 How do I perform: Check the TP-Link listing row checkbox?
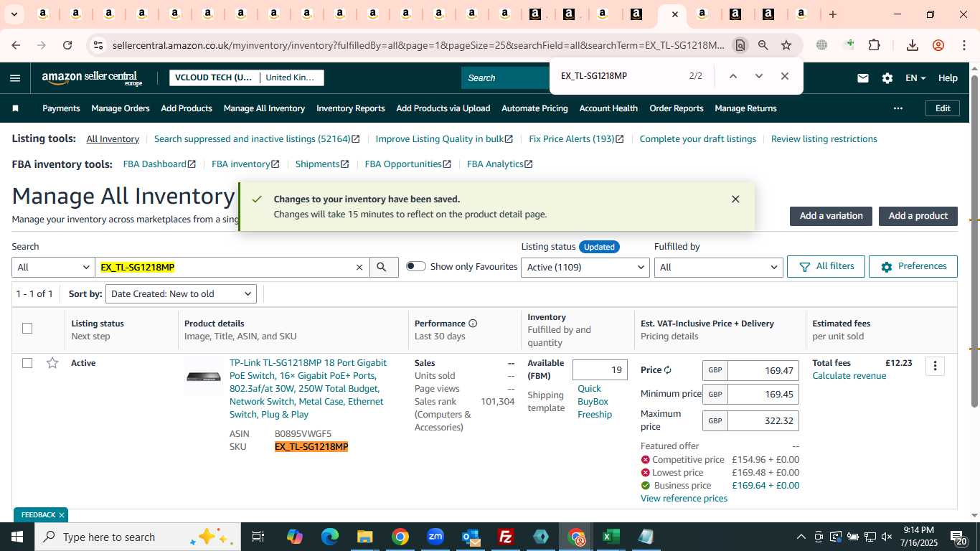pyautogui.click(x=27, y=363)
